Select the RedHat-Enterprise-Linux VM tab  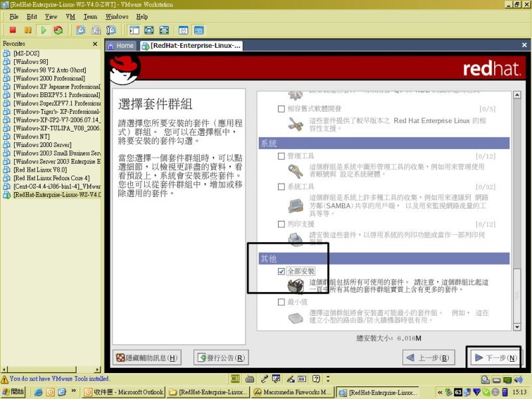(192, 45)
